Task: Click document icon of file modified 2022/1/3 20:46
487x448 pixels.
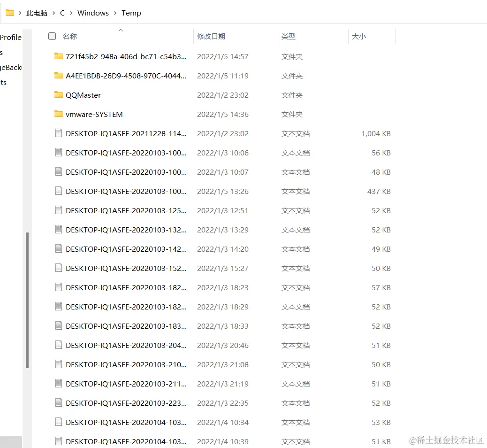Action: pos(58,345)
